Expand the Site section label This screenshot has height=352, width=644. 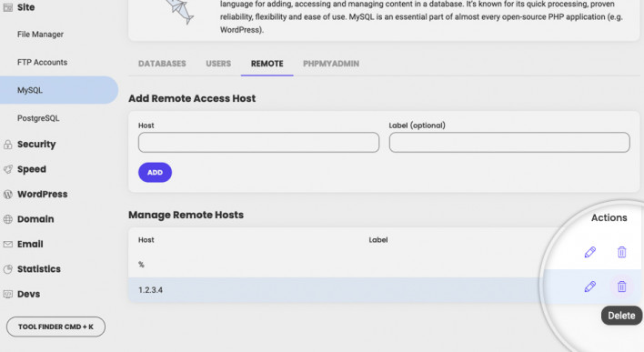pos(25,7)
